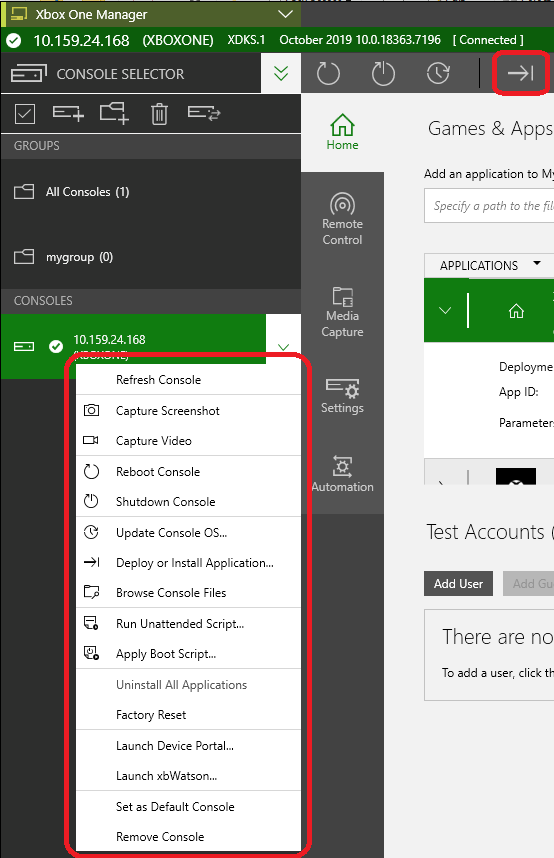Click the add group icon

click(x=114, y=113)
